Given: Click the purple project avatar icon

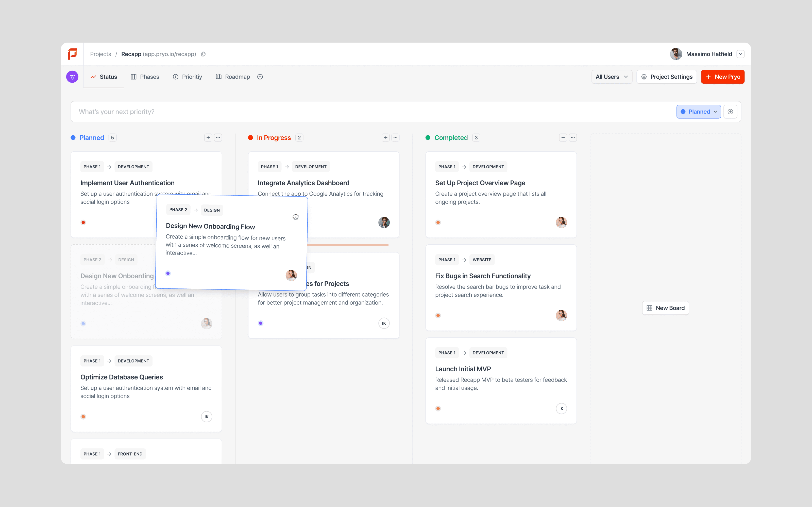Looking at the screenshot, I should (72, 77).
